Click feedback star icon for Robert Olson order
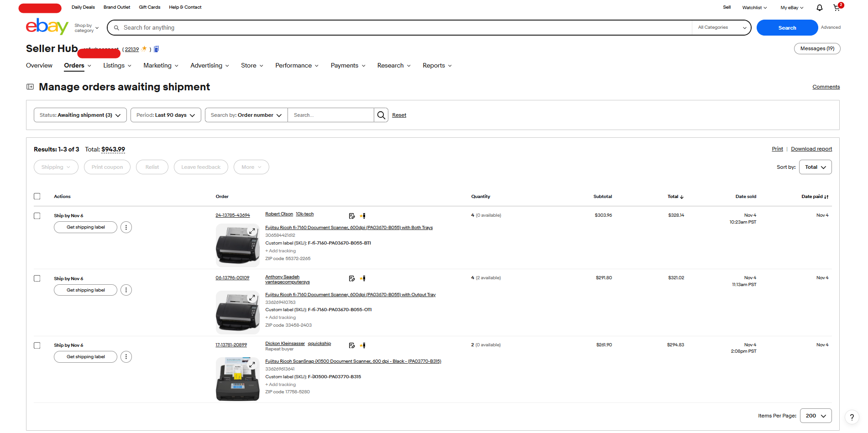The image size is (868, 433). tap(363, 216)
